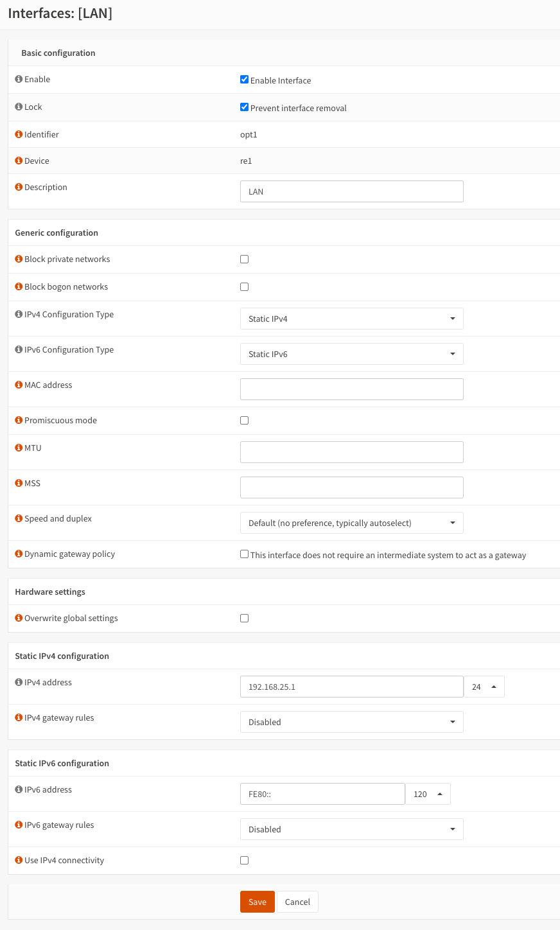Open the Speed and duplex dropdown
The image size is (560, 930).
tap(352, 523)
